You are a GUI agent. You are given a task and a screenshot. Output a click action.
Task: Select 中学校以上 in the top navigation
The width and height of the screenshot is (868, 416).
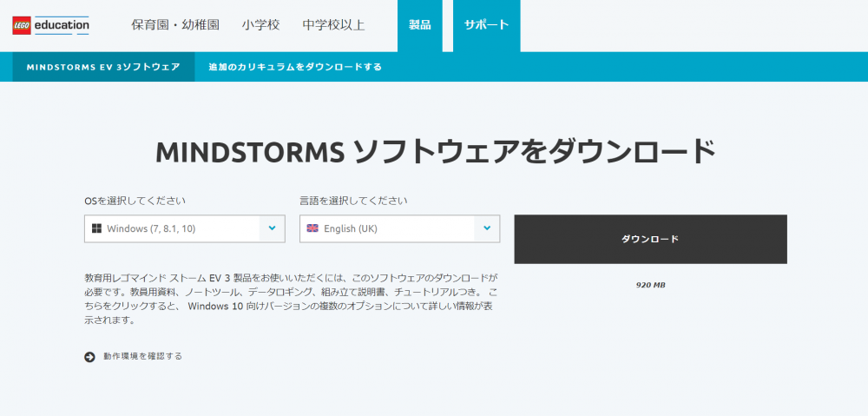point(333,25)
